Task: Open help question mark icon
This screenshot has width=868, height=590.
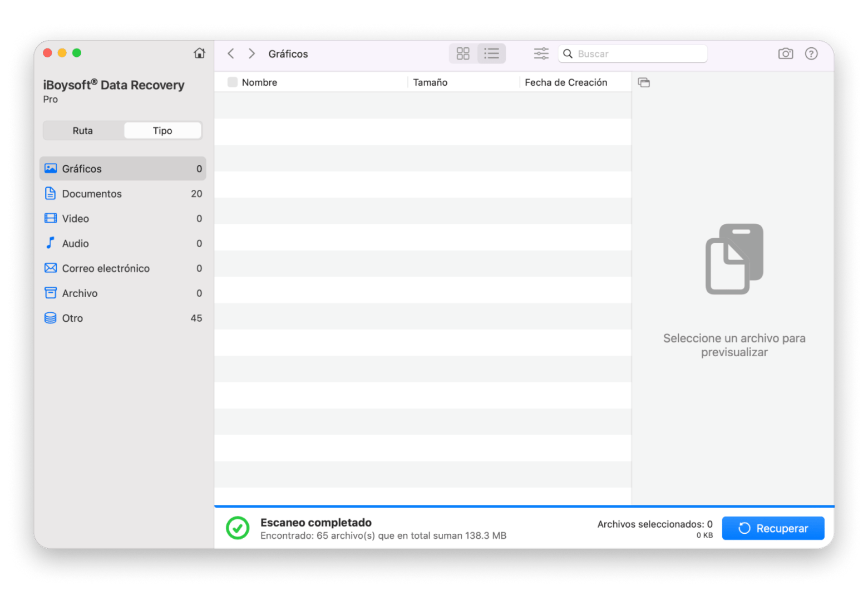Action: click(811, 53)
